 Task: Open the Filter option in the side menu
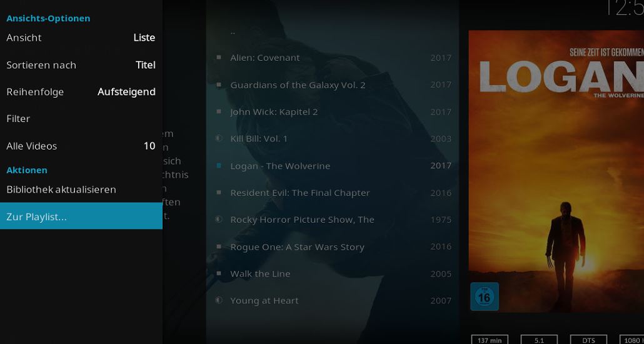[x=81, y=119]
